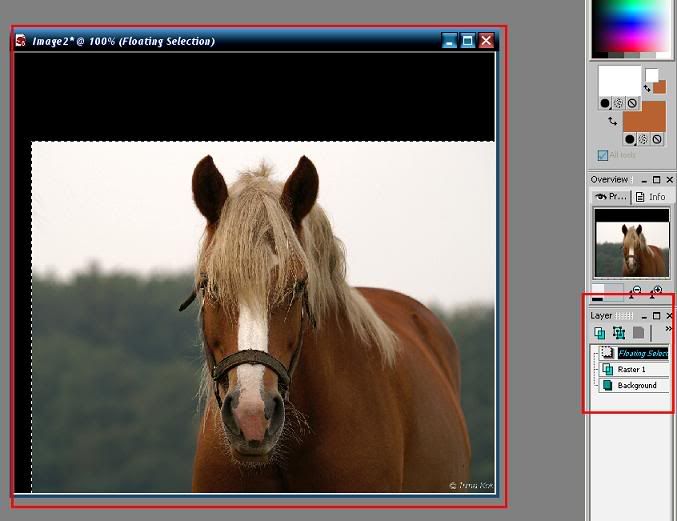Open foreground style dropdown (black circle)
This screenshot has width=677, height=521.
point(605,103)
